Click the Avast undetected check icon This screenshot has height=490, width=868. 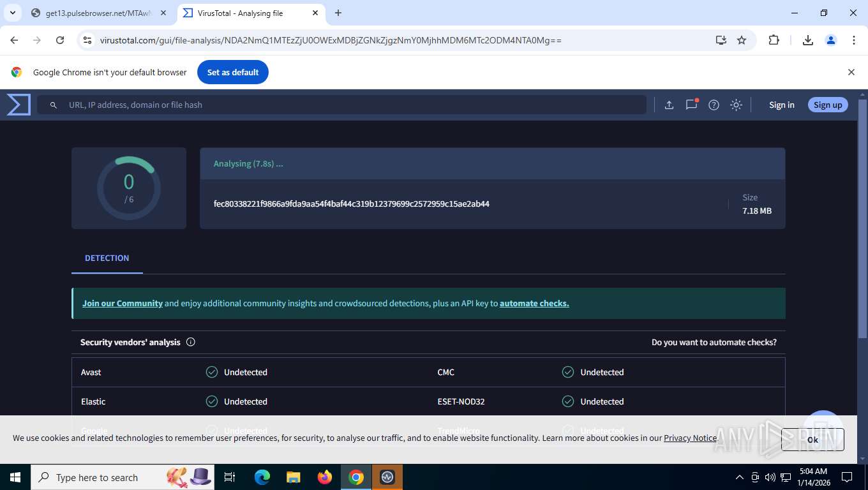tap(212, 372)
